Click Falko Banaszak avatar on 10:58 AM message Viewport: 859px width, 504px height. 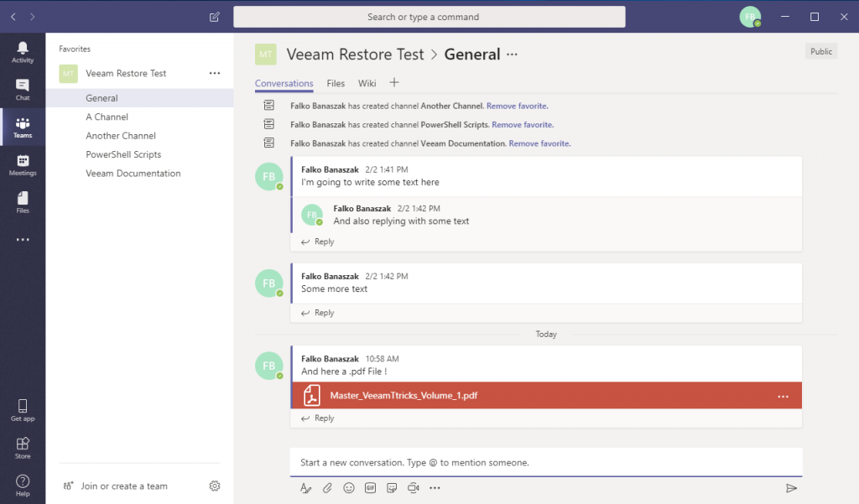coord(269,366)
